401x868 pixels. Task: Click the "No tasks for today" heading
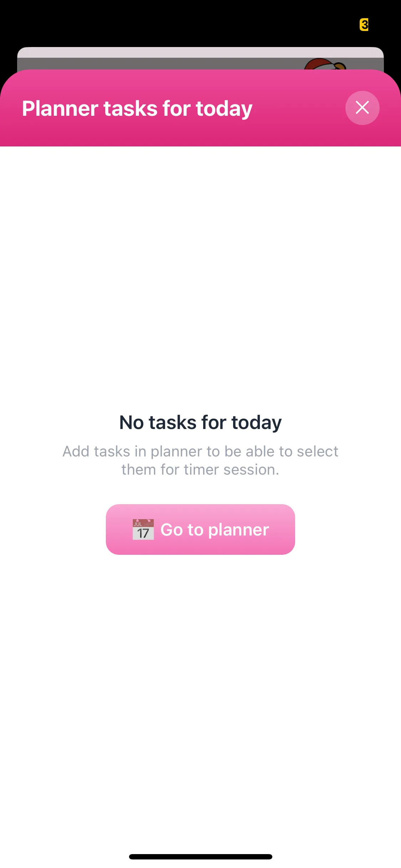coord(200,423)
